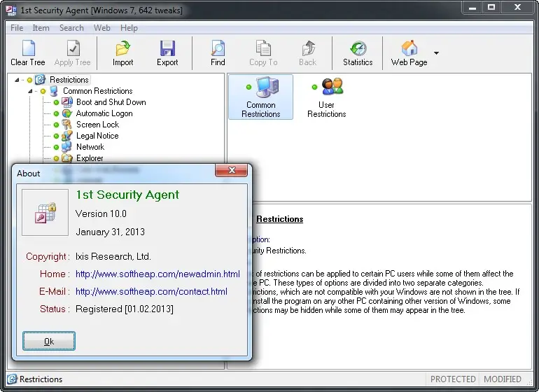Click the Network computers icon in tree

point(66,147)
